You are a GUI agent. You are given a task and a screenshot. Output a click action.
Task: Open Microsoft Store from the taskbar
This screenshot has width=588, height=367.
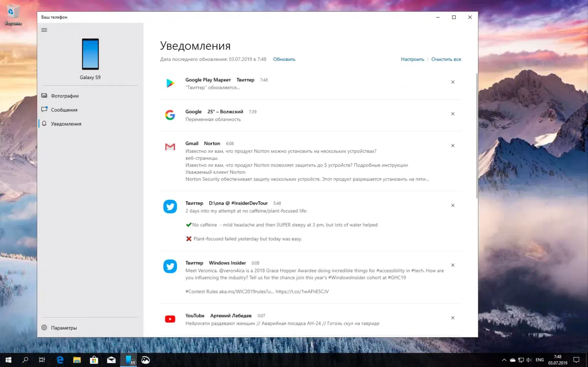94,360
